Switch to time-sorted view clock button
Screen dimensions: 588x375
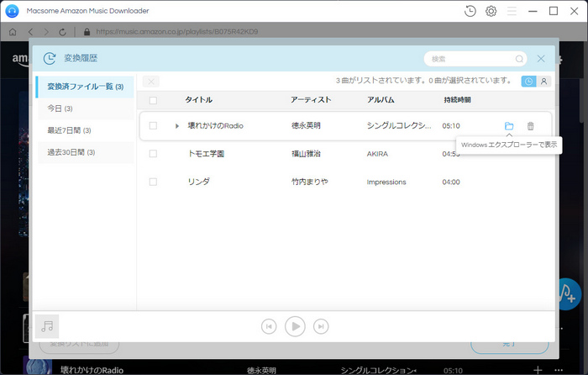tap(528, 81)
